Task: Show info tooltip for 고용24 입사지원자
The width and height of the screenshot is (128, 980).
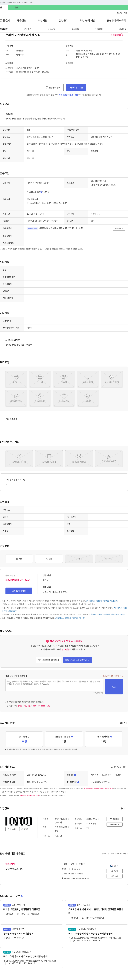Action: 111,737
